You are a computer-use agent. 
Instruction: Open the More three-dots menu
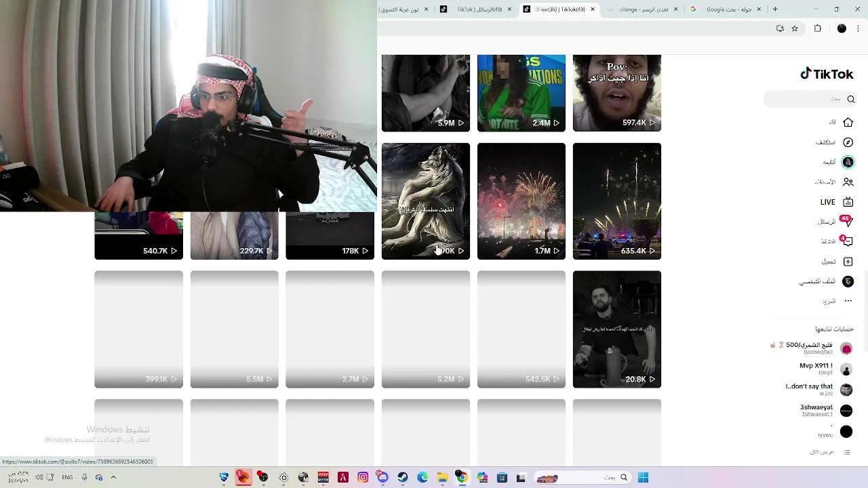pos(848,301)
